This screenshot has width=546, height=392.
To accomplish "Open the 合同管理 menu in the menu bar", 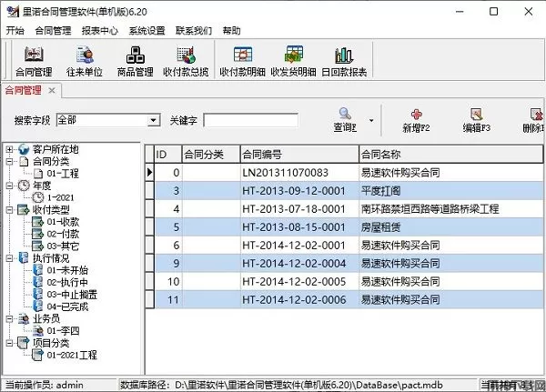I will [x=53, y=31].
